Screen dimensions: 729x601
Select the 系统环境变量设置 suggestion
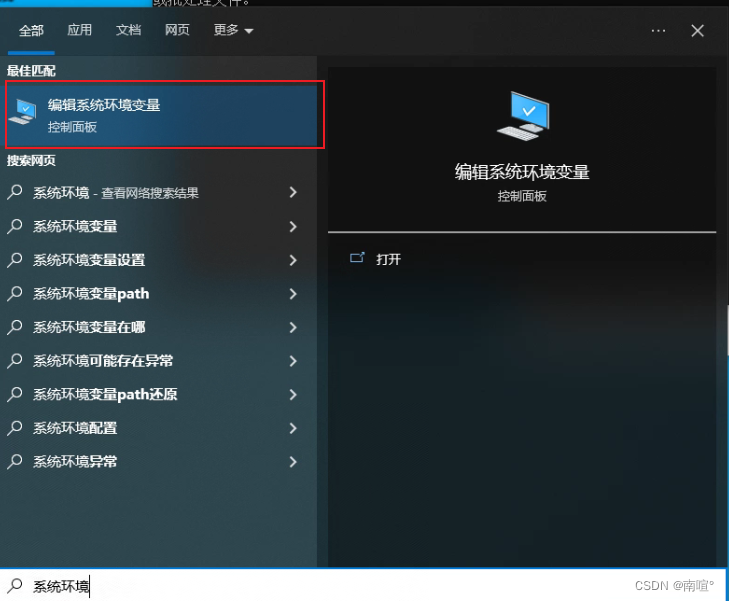tap(158, 260)
